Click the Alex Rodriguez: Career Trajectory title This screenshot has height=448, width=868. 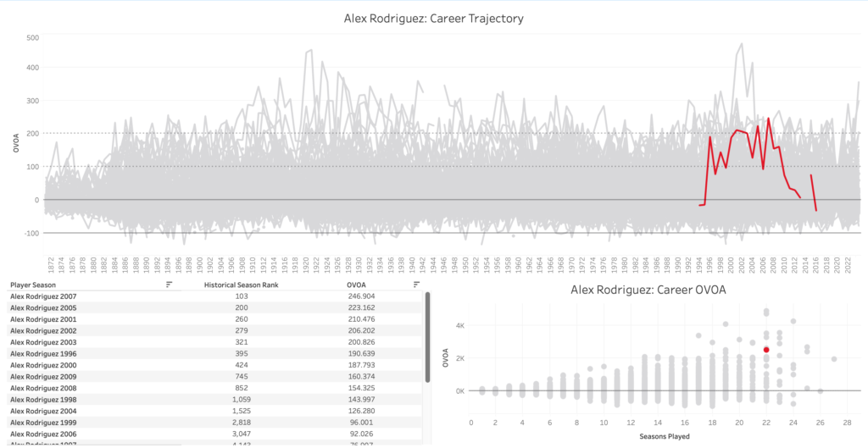(x=433, y=19)
